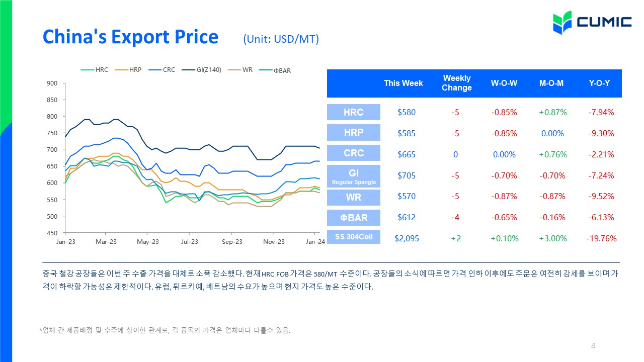Select the HRP legend marker
Image resolution: width=644 pixels, height=362 pixels.
(x=121, y=70)
